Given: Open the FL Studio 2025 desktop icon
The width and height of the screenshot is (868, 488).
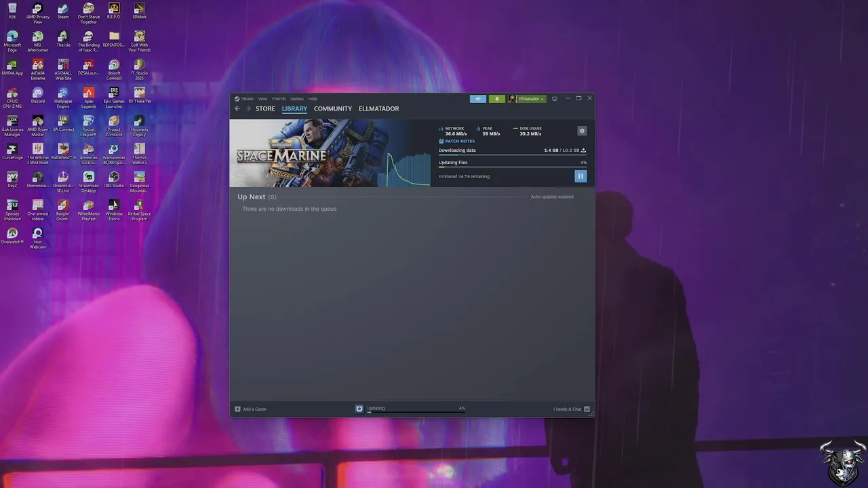Looking at the screenshot, I should click(x=139, y=69).
